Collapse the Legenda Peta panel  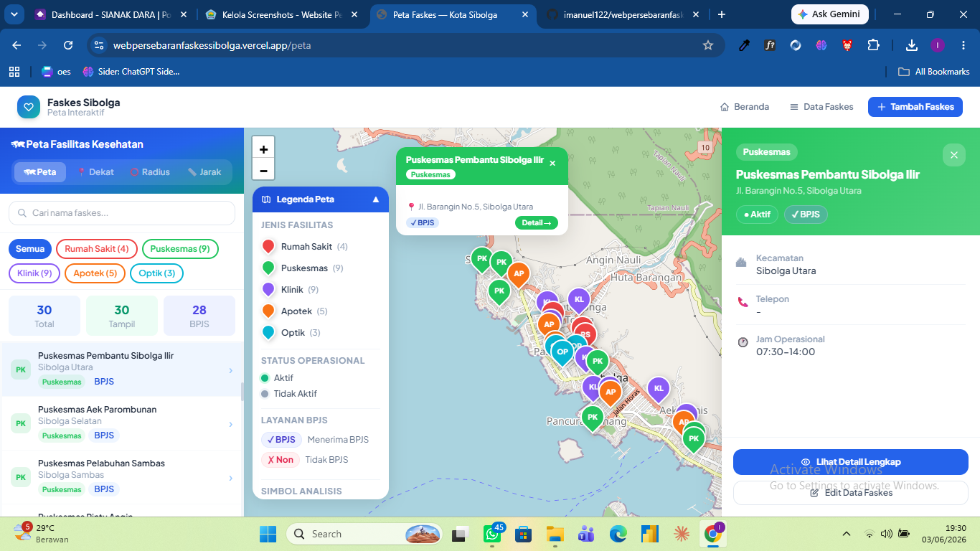[375, 199]
